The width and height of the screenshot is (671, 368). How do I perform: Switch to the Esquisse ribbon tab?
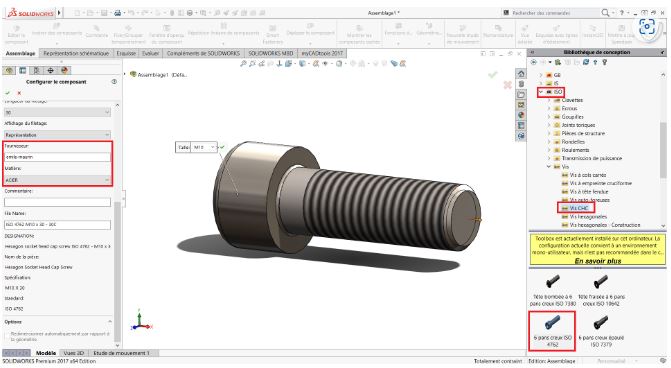coord(126,53)
